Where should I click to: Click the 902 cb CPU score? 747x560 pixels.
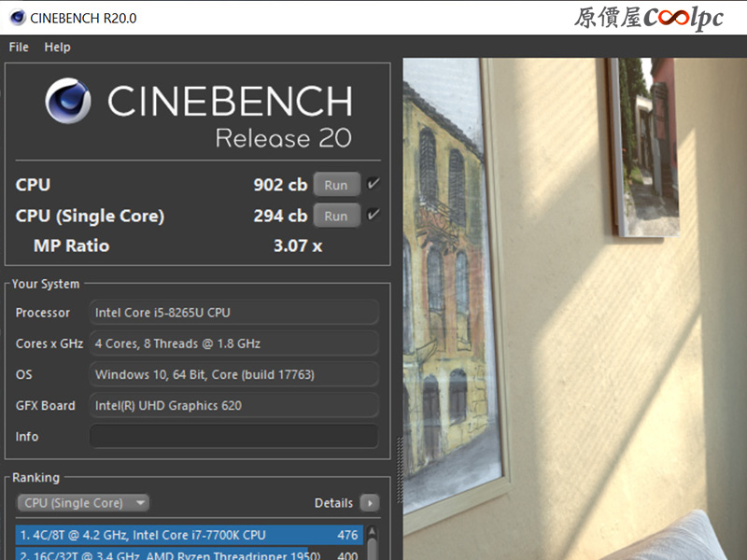(x=280, y=185)
